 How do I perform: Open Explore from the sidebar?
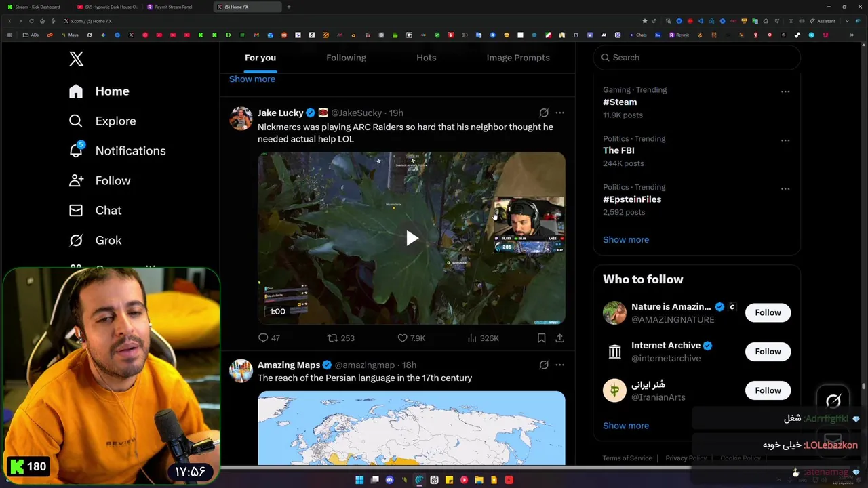click(102, 121)
